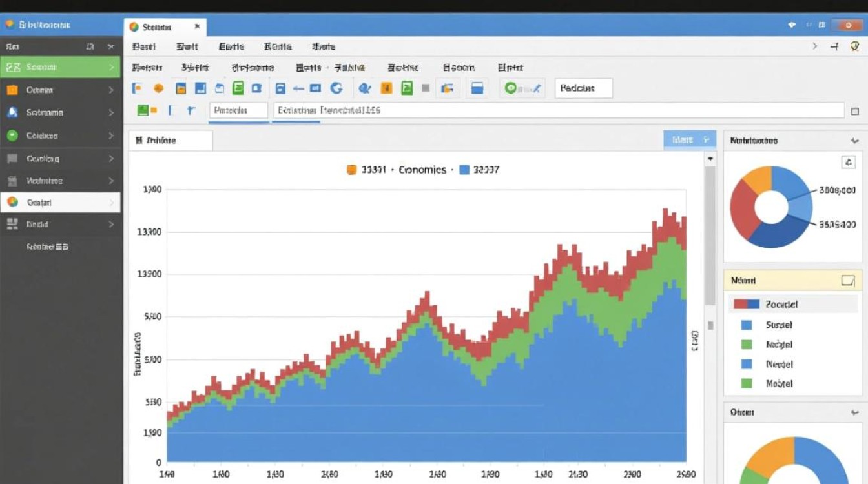Click the blue refresh circular-arrow toolbar icon
The height and width of the screenshot is (484, 868).
336,88
